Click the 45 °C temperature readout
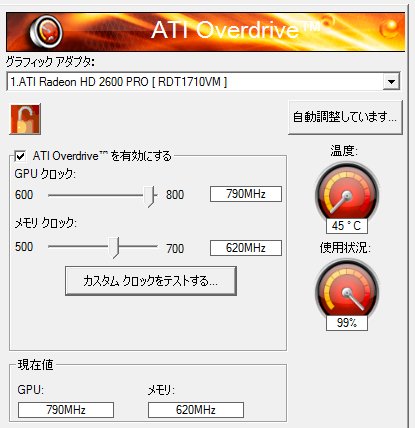Screen dimensions: 415x428 click(x=347, y=226)
